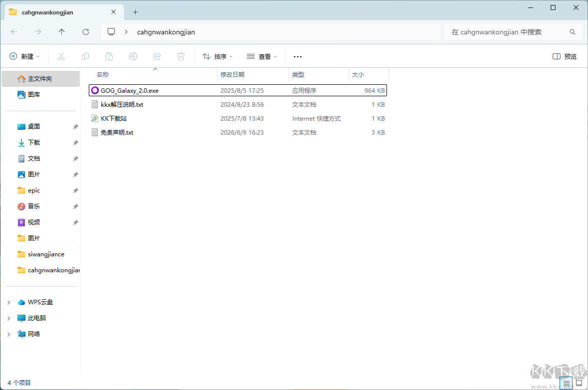Sort by 修改日期 column header
The height and width of the screenshot is (390, 588).
[x=253, y=75]
